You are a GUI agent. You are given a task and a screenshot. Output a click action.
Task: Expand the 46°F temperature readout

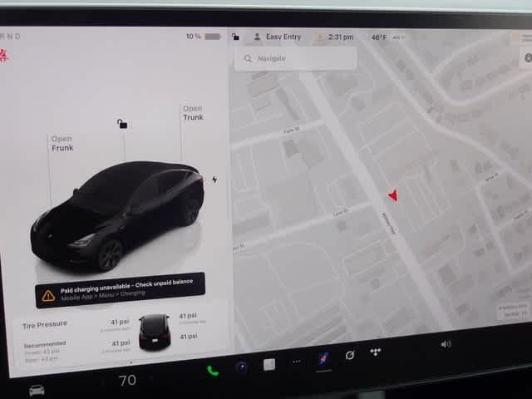378,37
